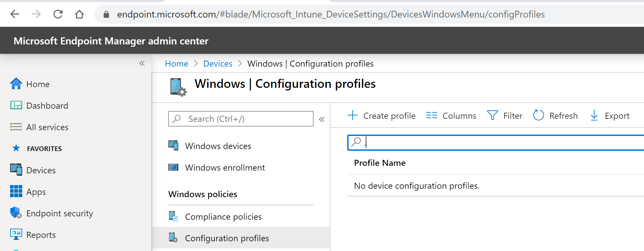Open the Columns chooser
Viewport: 644px width, 251px height.
tap(451, 116)
